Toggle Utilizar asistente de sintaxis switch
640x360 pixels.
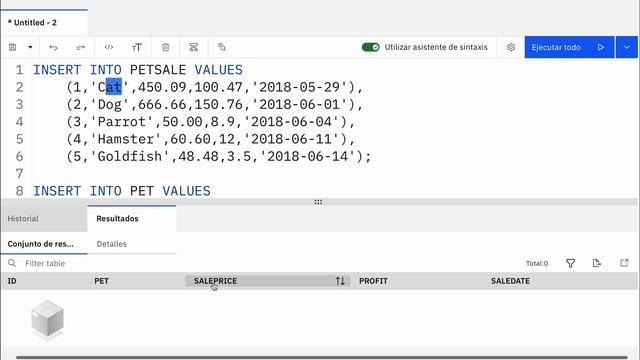pyautogui.click(x=370, y=47)
